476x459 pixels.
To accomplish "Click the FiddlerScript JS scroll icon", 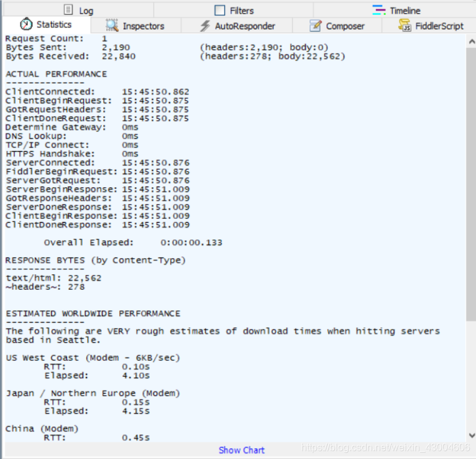I will [x=405, y=25].
